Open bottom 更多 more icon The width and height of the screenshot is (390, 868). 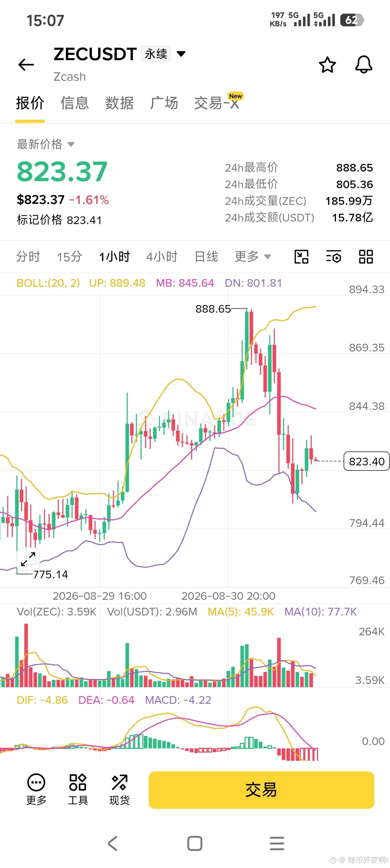[36, 789]
